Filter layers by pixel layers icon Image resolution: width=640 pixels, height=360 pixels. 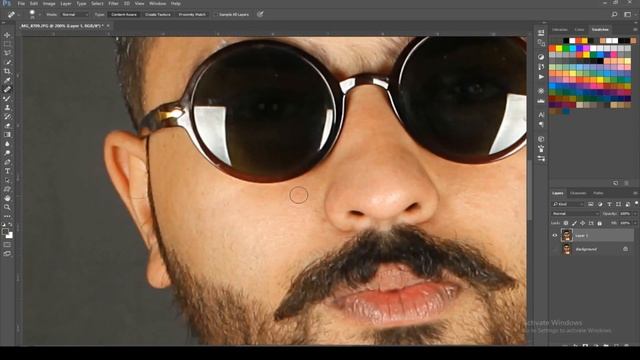tap(591, 204)
